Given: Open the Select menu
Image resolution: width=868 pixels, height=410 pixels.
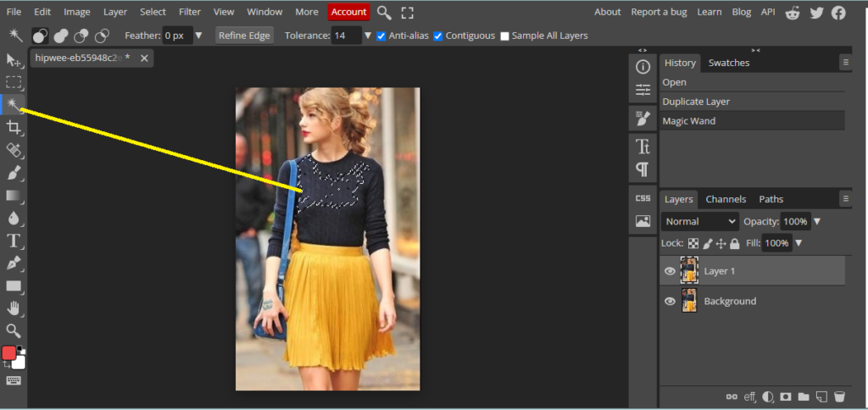Looking at the screenshot, I should [153, 12].
